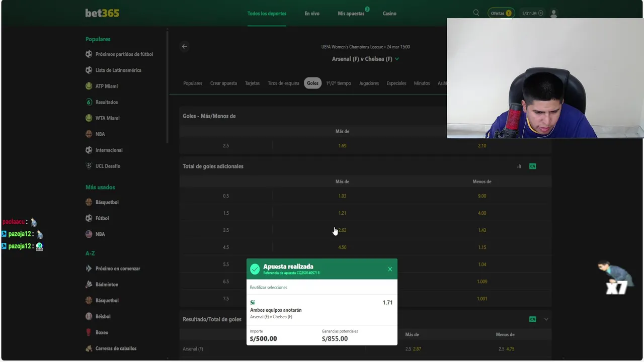Image resolution: width=644 pixels, height=362 pixels.
Task: Select the Crear apuesta tab
Action: pos(223,83)
